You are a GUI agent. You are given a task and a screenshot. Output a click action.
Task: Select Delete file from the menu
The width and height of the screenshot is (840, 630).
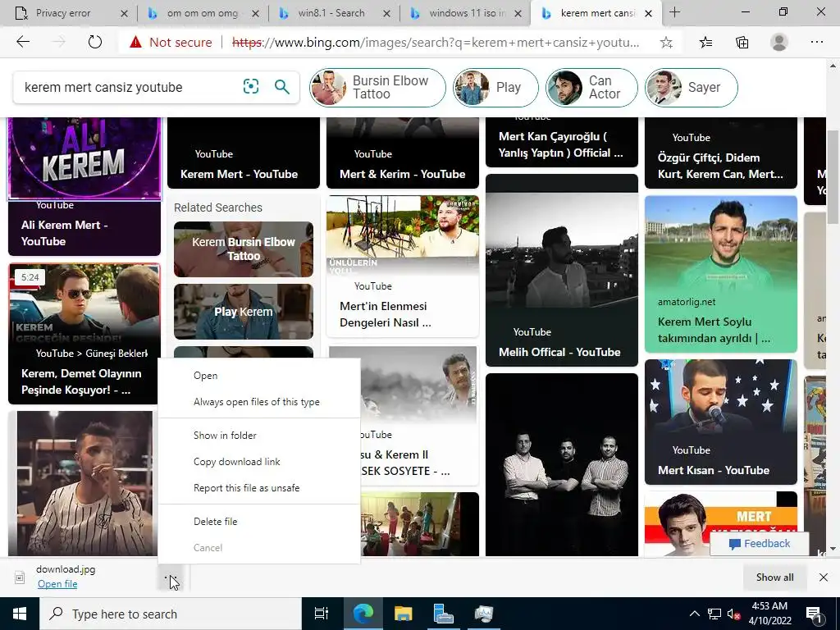pos(258,521)
